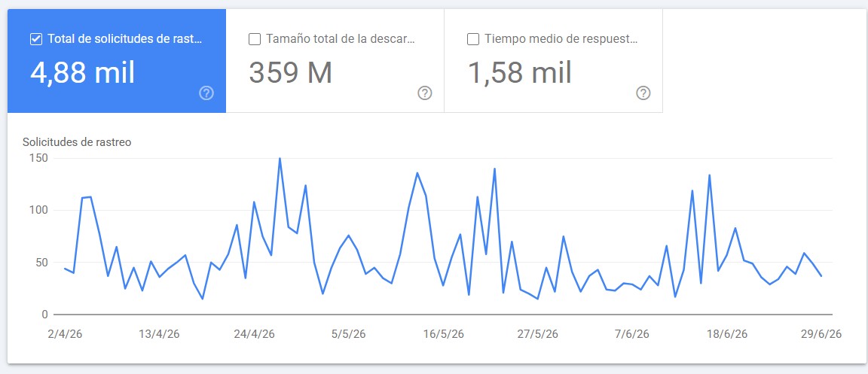Click the 16/5/26 date label
The image size is (868, 374).
443,334
